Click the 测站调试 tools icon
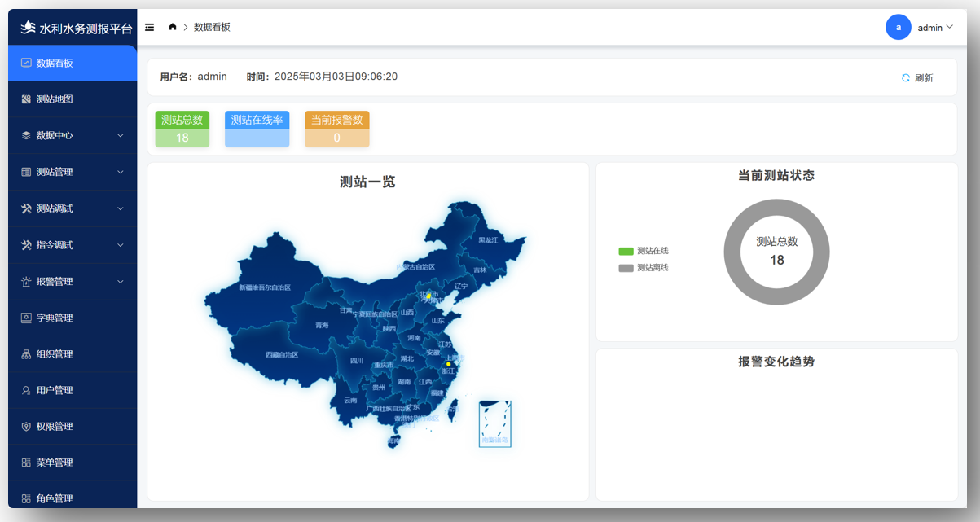 (26, 208)
